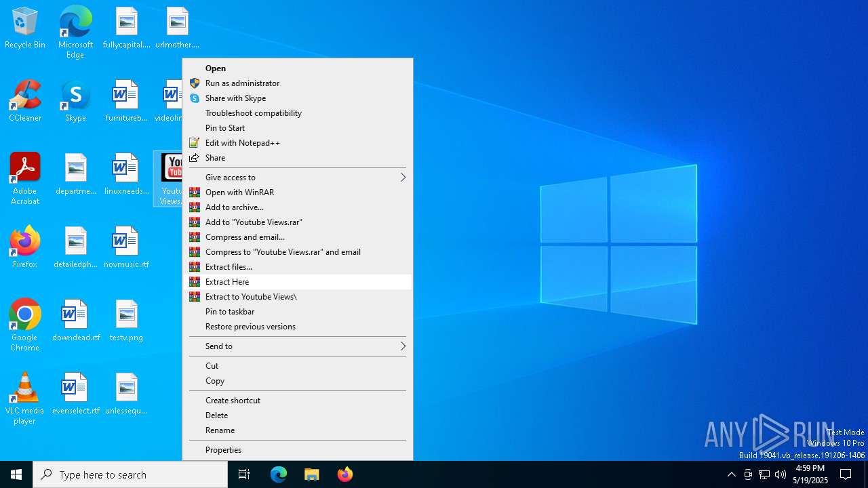Select the evenselect.rtf document icon
868x488 pixels.
[75, 394]
